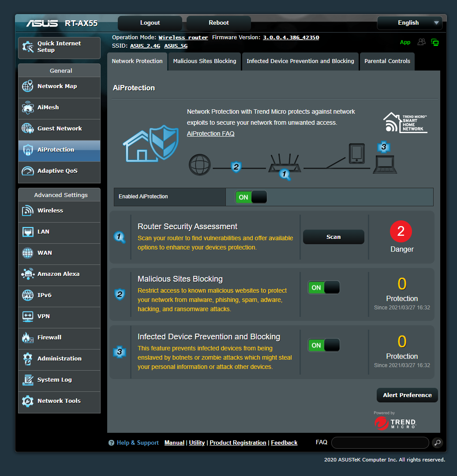Toggle Infected Device Prevention and Blocking switch
This screenshot has height=476, width=457.
[324, 345]
